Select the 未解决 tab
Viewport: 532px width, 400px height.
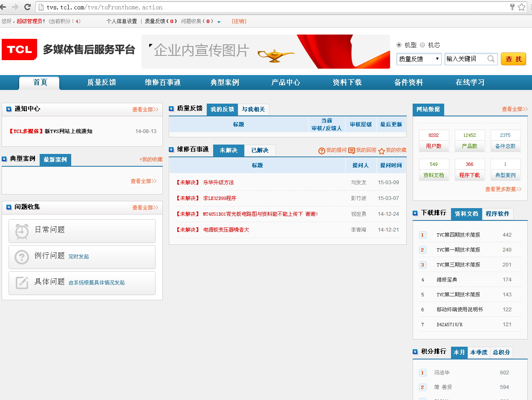click(x=228, y=151)
